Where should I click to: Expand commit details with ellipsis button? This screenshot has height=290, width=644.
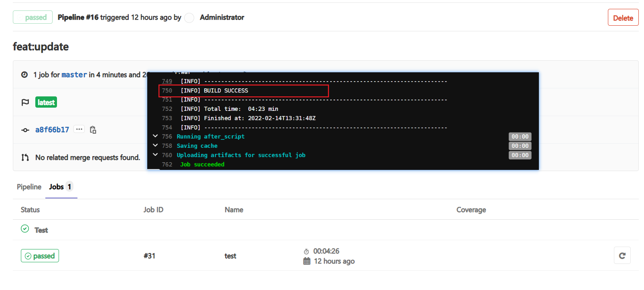tap(79, 129)
